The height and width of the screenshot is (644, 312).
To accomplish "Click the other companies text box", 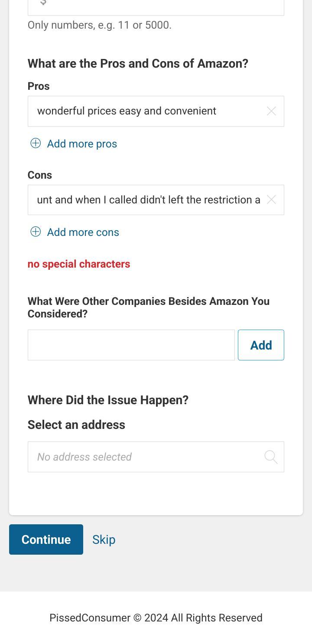I will (131, 345).
